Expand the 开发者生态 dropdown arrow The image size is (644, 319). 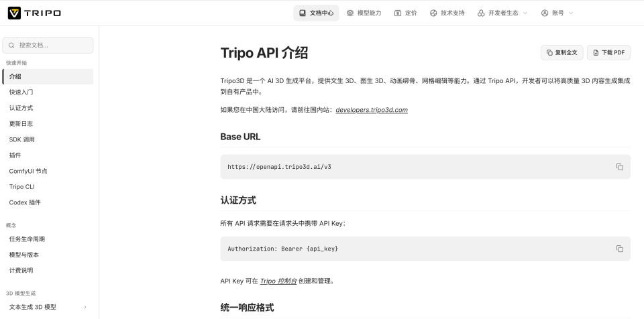525,13
